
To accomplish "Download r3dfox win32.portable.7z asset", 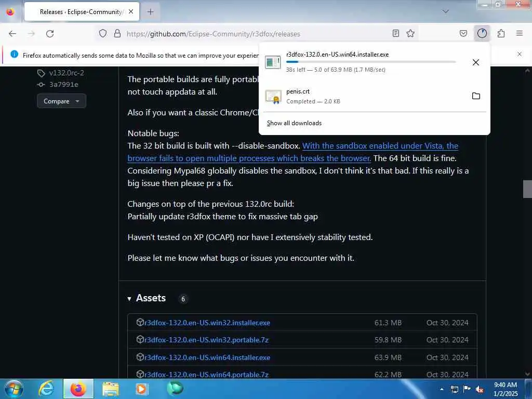I will [206, 340].
